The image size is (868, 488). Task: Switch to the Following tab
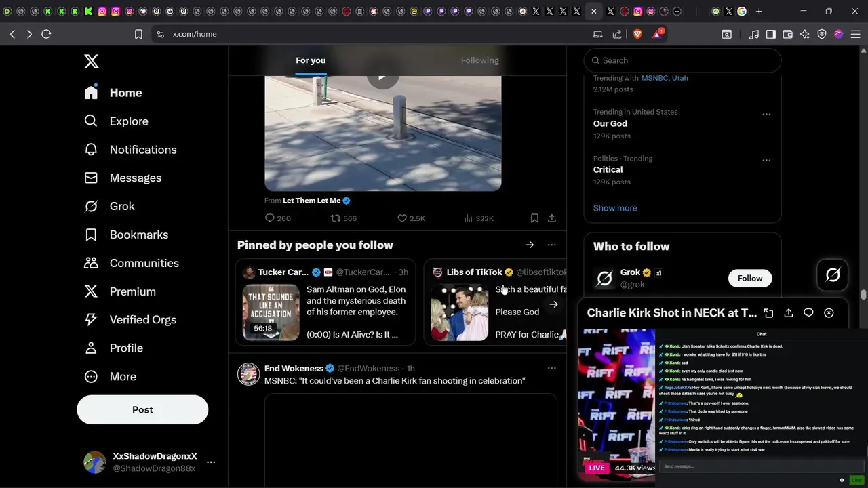click(x=479, y=60)
